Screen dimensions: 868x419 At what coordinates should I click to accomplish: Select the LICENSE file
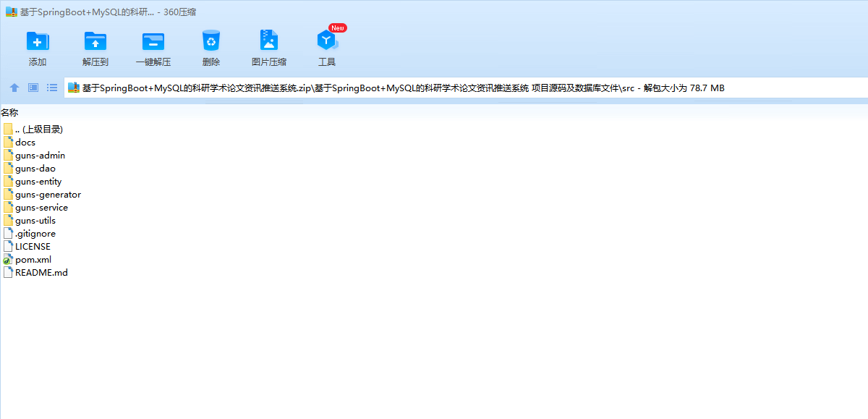(27, 246)
